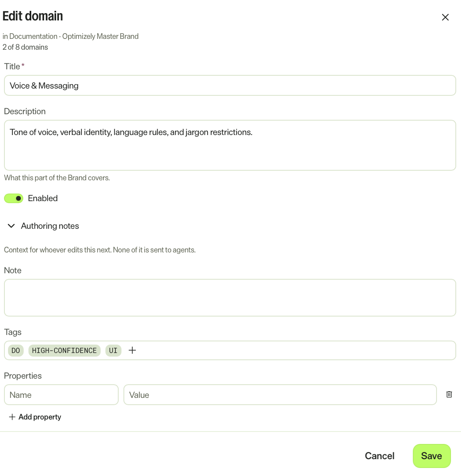
Task: Save the domain changes
Action: point(432,456)
